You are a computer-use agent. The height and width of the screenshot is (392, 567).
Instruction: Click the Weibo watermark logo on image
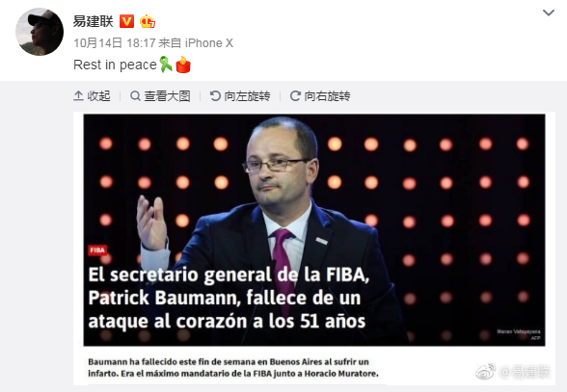(486, 372)
